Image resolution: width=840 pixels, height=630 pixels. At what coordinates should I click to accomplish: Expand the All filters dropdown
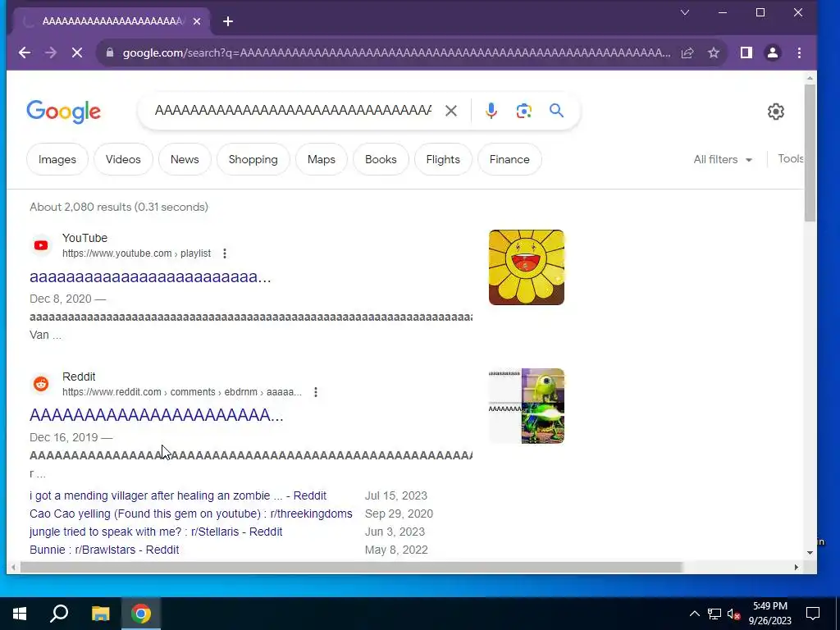pos(723,159)
